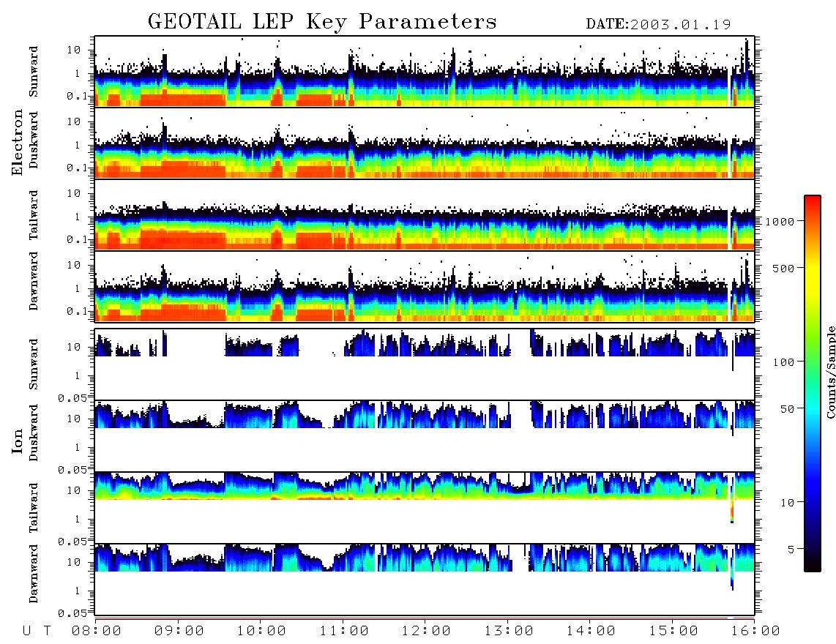Select the 09:00 time tick label
This screenshot has height=644, width=836.
point(179,632)
